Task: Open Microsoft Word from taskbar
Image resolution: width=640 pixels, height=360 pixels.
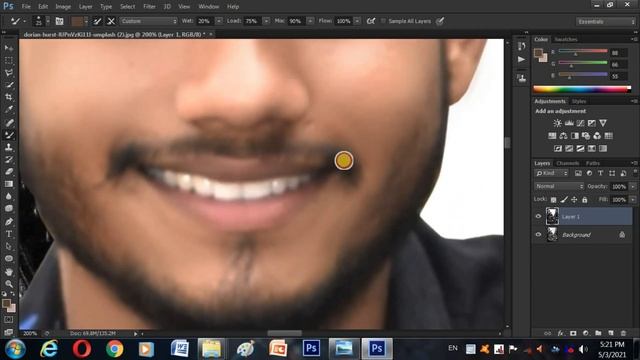Action: (x=180, y=349)
